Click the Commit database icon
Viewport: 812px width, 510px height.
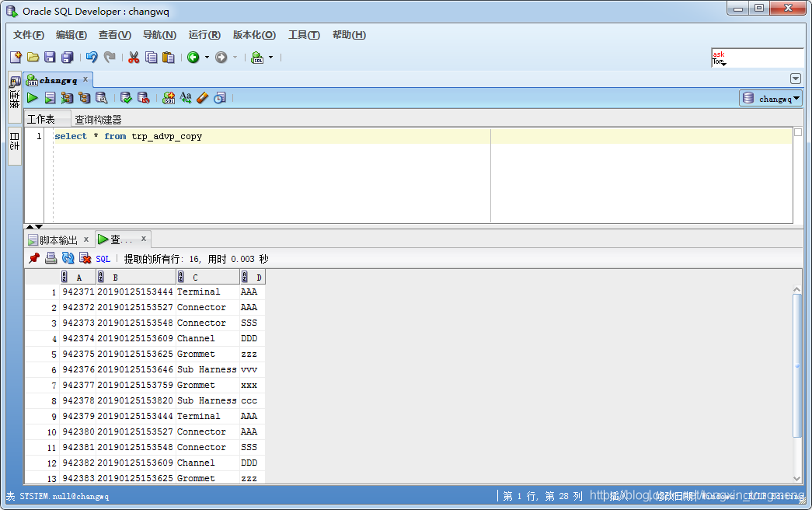(126, 97)
